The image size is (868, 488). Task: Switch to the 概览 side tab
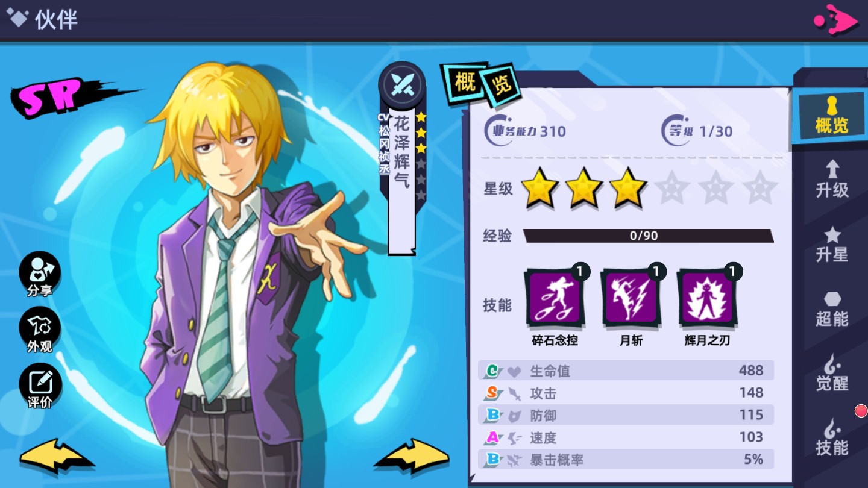coord(831,115)
